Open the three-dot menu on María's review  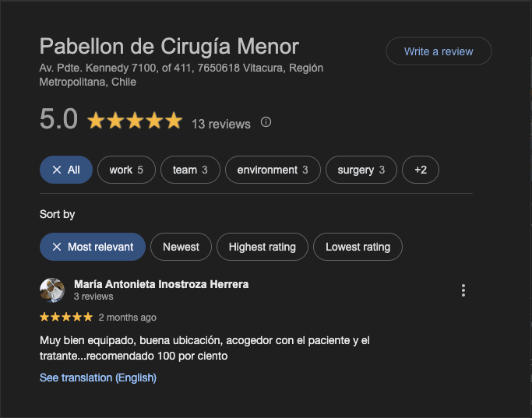(x=463, y=290)
